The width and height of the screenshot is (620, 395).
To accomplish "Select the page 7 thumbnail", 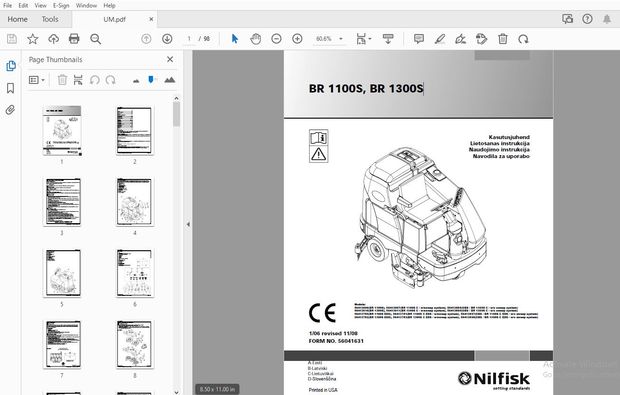I will tap(63, 344).
